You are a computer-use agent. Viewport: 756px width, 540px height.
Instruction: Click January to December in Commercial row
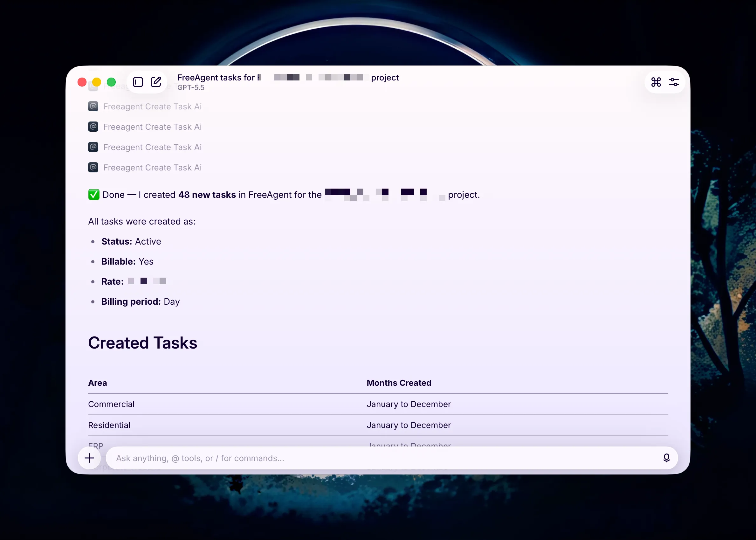click(x=409, y=404)
